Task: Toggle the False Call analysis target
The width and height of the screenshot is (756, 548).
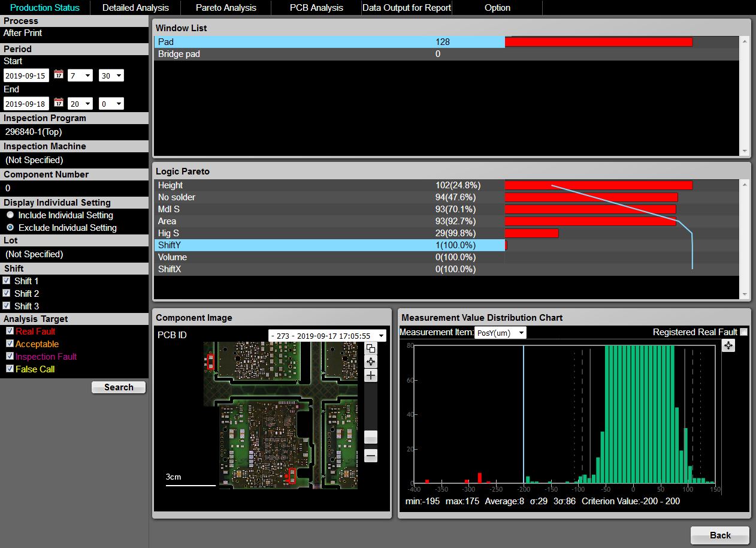Action: pyautogui.click(x=10, y=369)
